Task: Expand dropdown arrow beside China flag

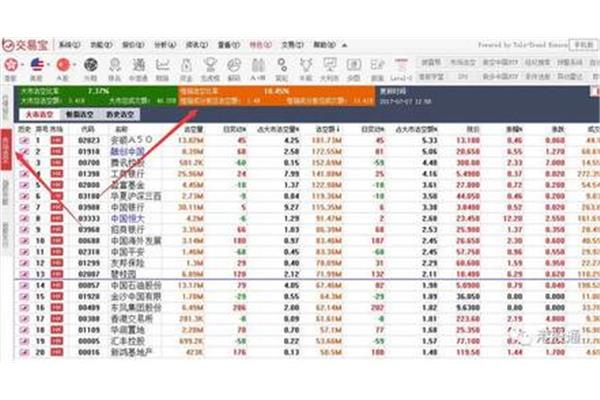Action: pos(74,65)
